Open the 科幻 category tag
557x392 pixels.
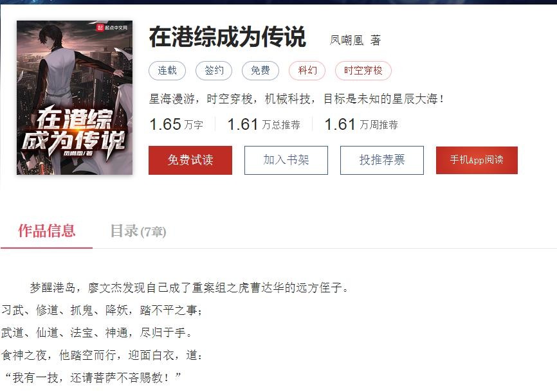[307, 70]
